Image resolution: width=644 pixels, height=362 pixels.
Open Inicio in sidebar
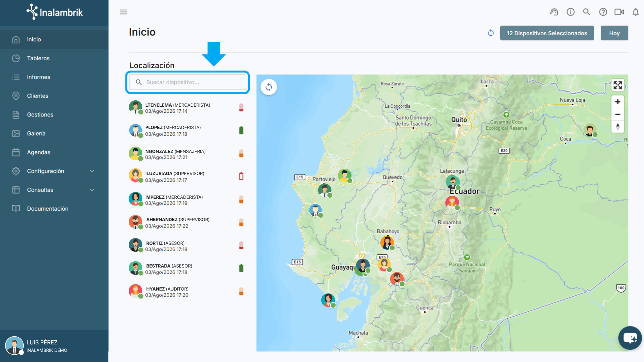pyautogui.click(x=54, y=40)
